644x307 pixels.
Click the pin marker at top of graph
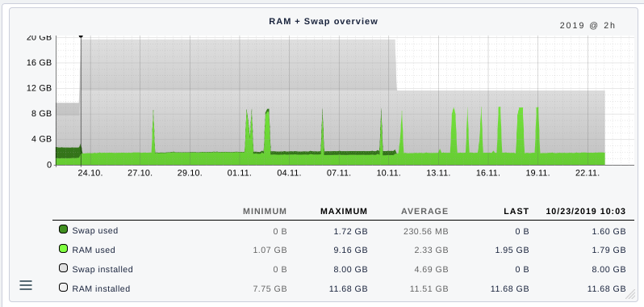pos(81,36)
